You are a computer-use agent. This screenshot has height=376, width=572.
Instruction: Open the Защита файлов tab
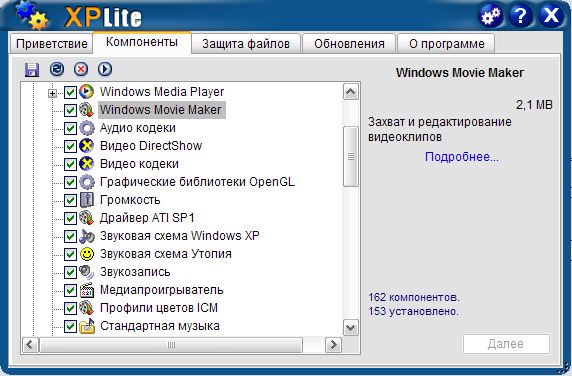click(x=246, y=44)
